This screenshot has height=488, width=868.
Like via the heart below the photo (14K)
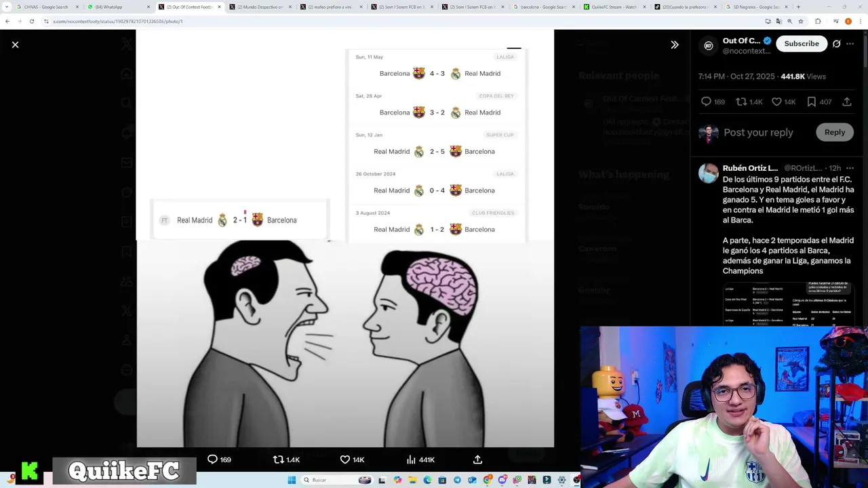coord(344,460)
